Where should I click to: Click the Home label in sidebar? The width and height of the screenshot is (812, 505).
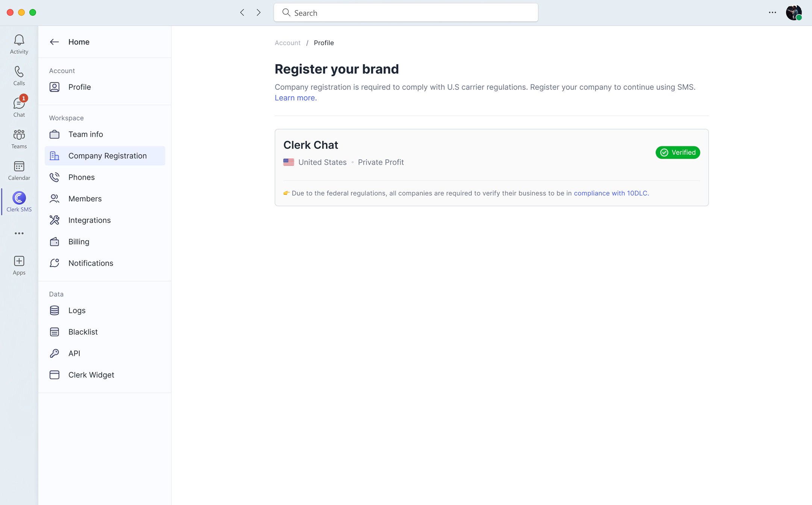79,42
